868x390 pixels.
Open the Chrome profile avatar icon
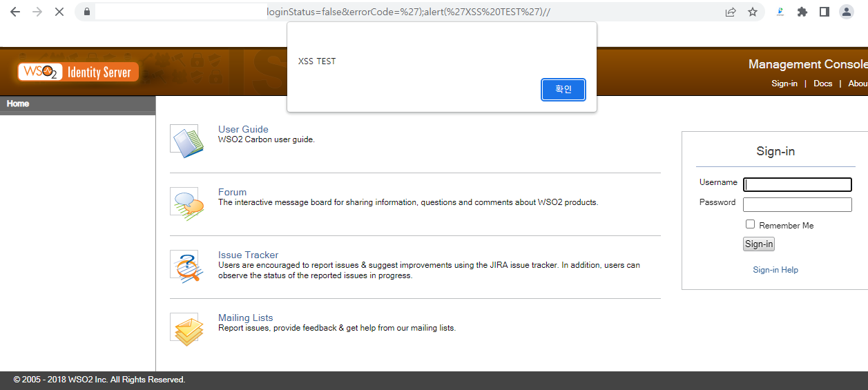point(846,12)
